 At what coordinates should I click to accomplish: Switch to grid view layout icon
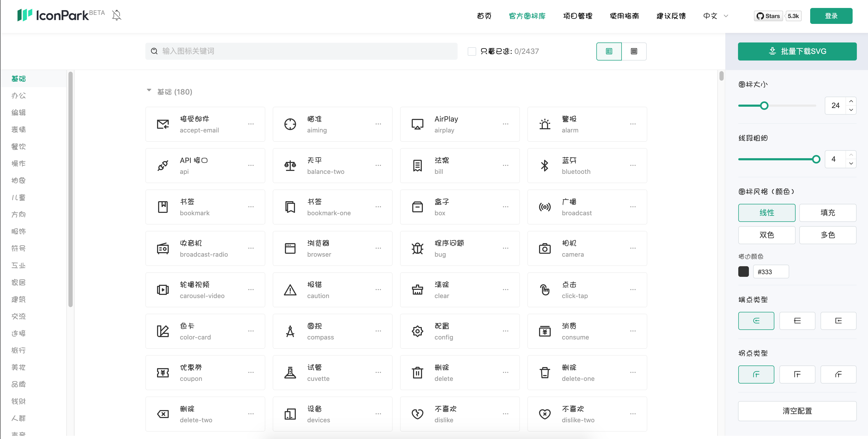coord(633,51)
